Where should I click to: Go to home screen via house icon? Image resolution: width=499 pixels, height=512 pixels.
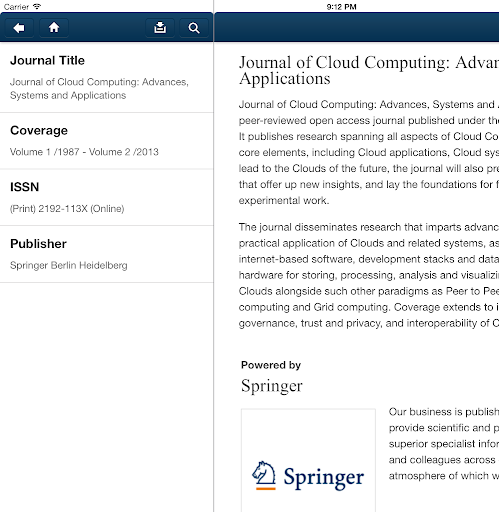[54, 28]
